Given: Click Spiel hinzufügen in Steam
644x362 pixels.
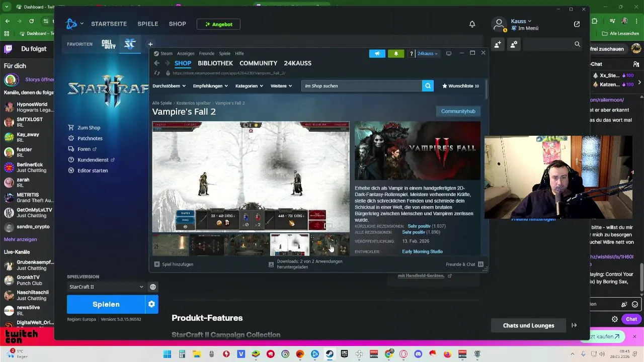Looking at the screenshot, I should tap(174, 264).
